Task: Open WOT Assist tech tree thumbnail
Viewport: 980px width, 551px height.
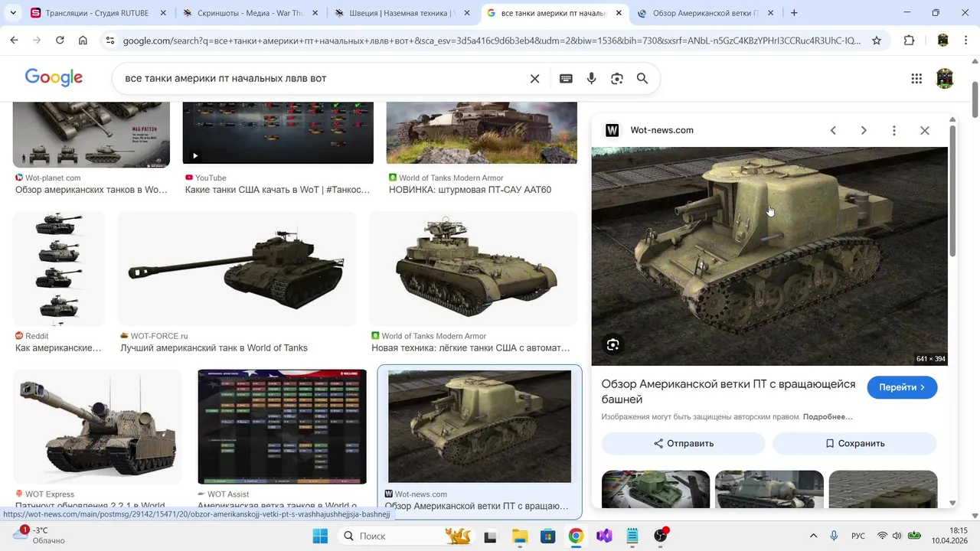Action: 282,427
